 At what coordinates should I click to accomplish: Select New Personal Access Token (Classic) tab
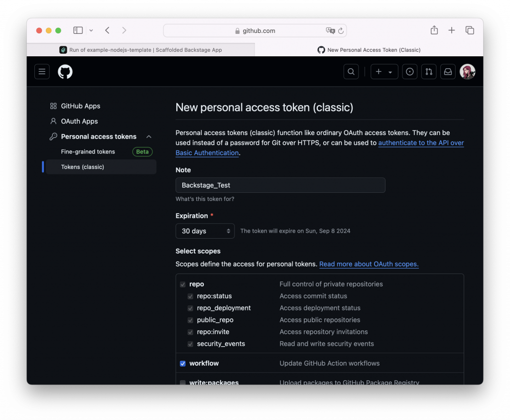click(x=369, y=50)
